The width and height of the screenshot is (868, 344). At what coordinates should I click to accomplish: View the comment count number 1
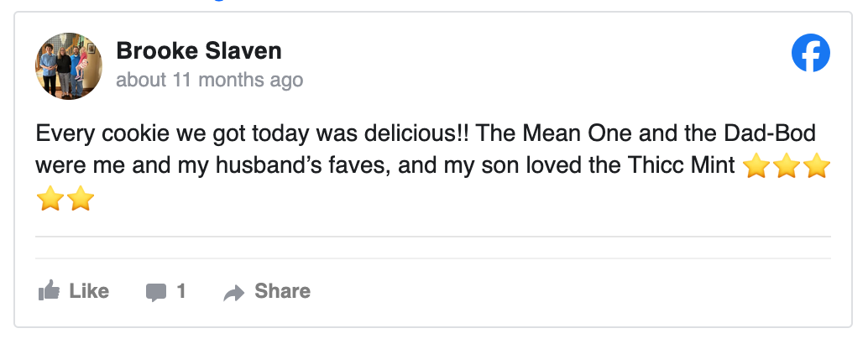[181, 291]
